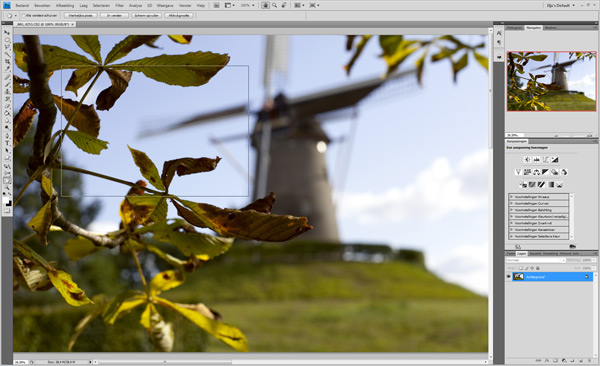Select the Type tool
The height and width of the screenshot is (366, 600).
click(7, 143)
